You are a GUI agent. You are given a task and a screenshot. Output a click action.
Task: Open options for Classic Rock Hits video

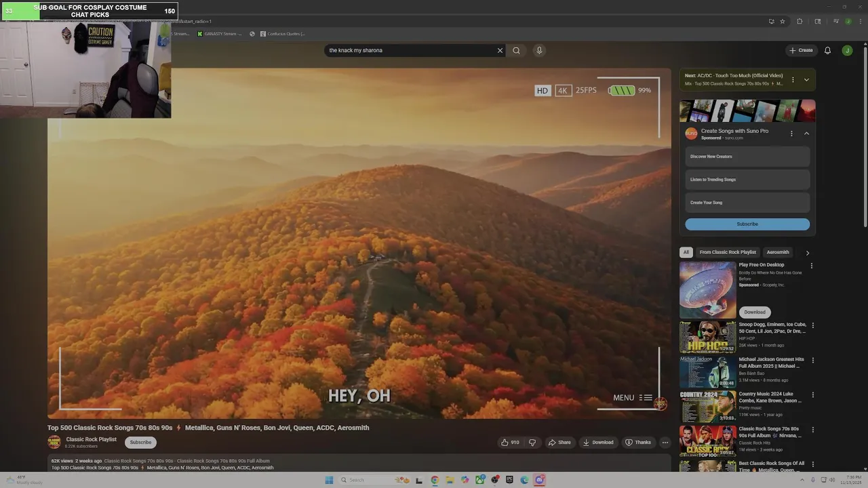[813, 430]
